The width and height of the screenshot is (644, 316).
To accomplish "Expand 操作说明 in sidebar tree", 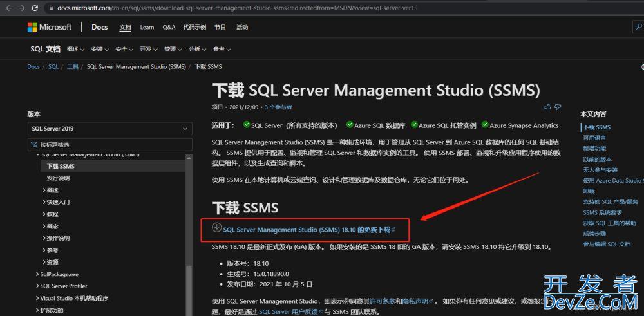I will [56, 238].
